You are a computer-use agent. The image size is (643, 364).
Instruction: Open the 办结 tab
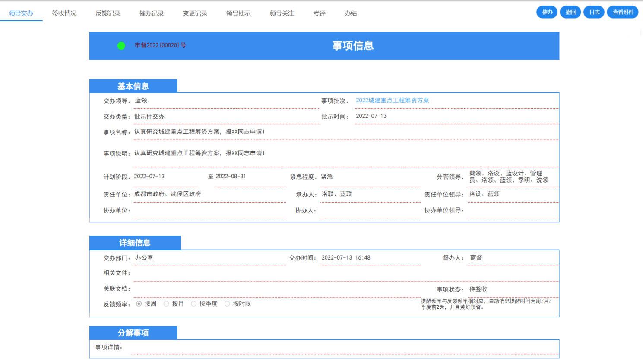click(351, 13)
